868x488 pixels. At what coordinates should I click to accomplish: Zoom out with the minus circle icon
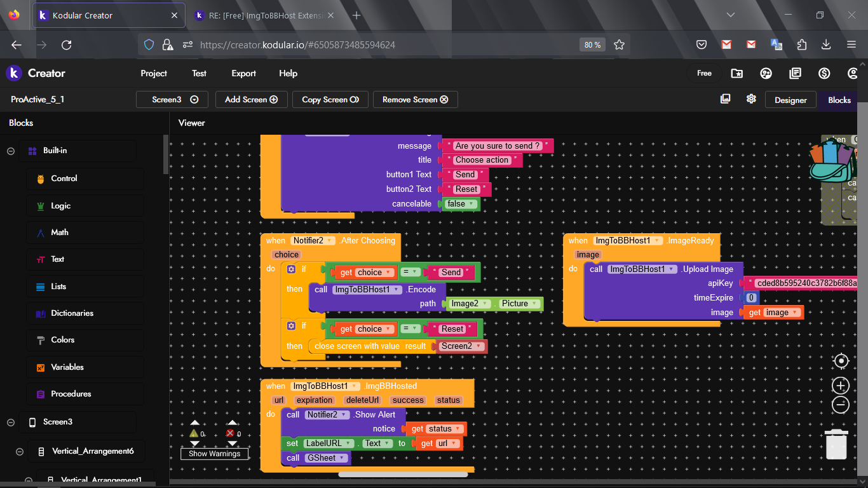pos(841,404)
